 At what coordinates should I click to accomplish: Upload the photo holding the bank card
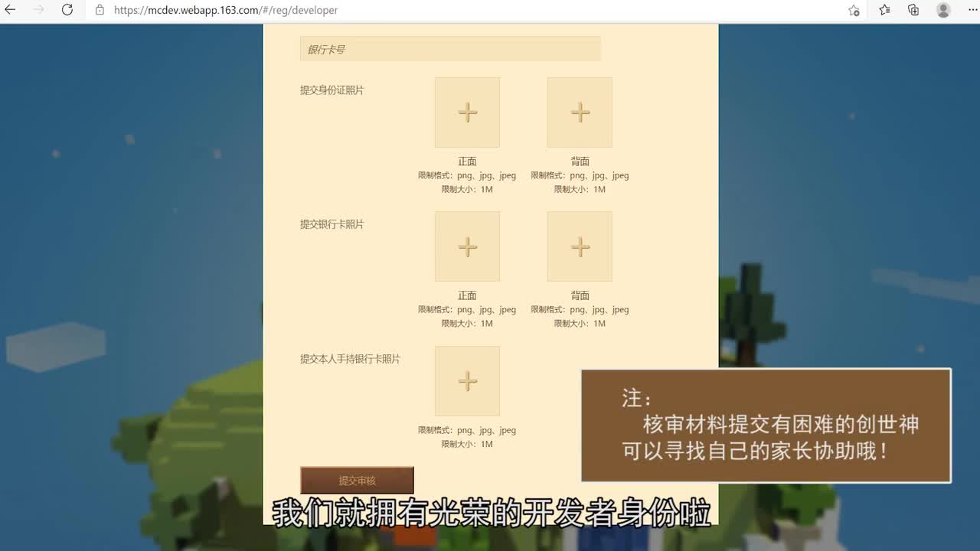point(467,380)
